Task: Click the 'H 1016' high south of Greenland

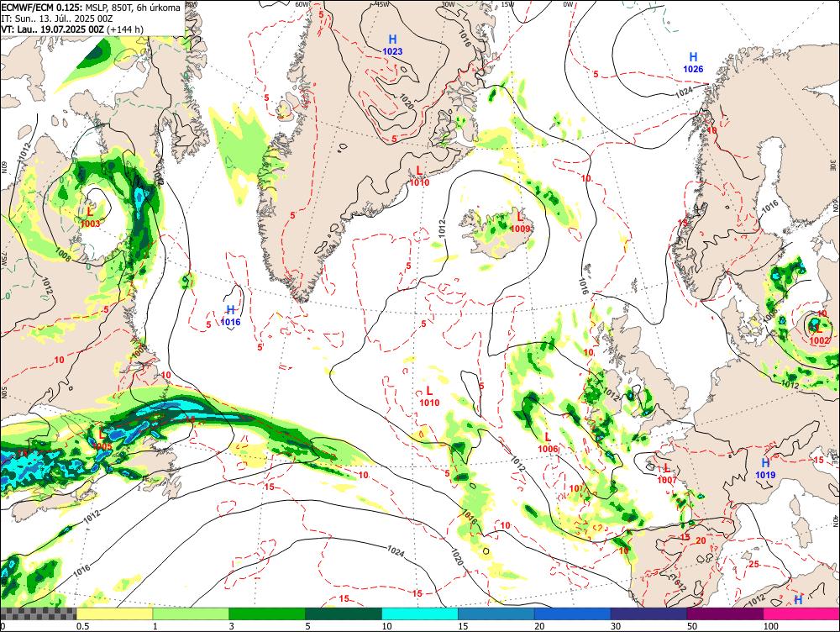Action: 231,316
